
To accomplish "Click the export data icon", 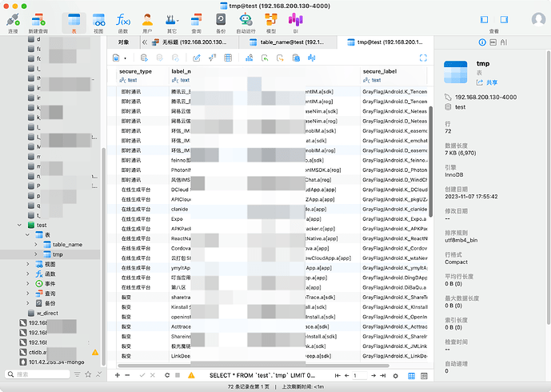I will pos(280,58).
